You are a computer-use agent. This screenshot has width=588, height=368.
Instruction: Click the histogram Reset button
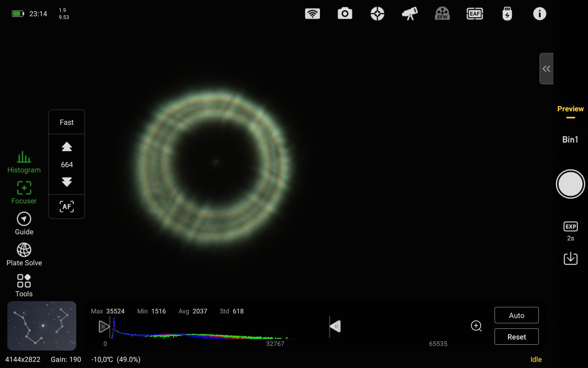coord(516,337)
